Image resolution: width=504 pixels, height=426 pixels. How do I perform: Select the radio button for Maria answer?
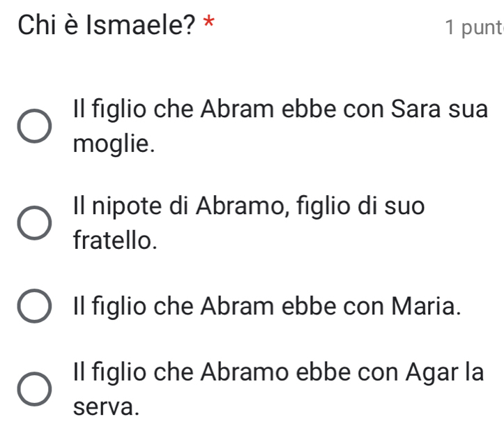(34, 307)
